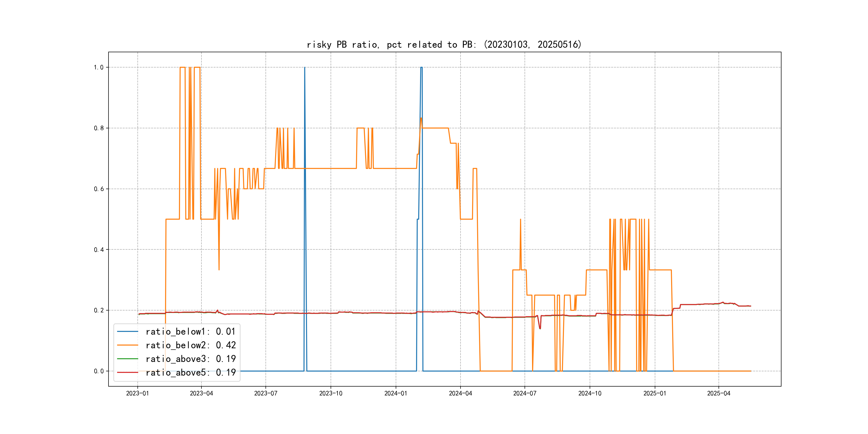868x434 pixels.
Task: Select the 'ratio_above3: 0.19' legend label
Action: click(190, 359)
